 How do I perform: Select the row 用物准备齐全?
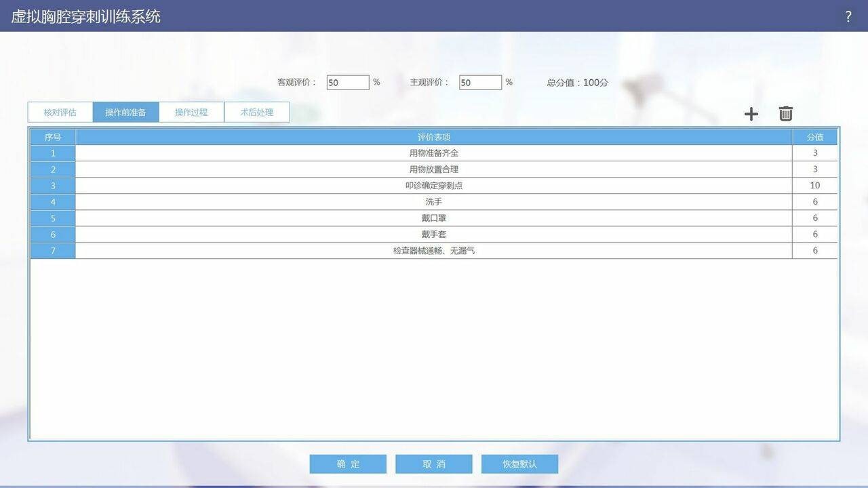434,153
